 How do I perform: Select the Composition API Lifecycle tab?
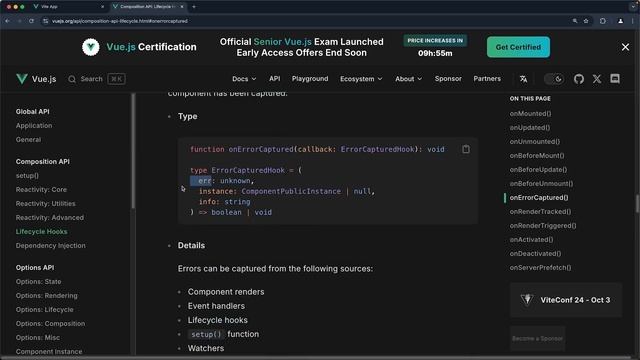[148, 7]
